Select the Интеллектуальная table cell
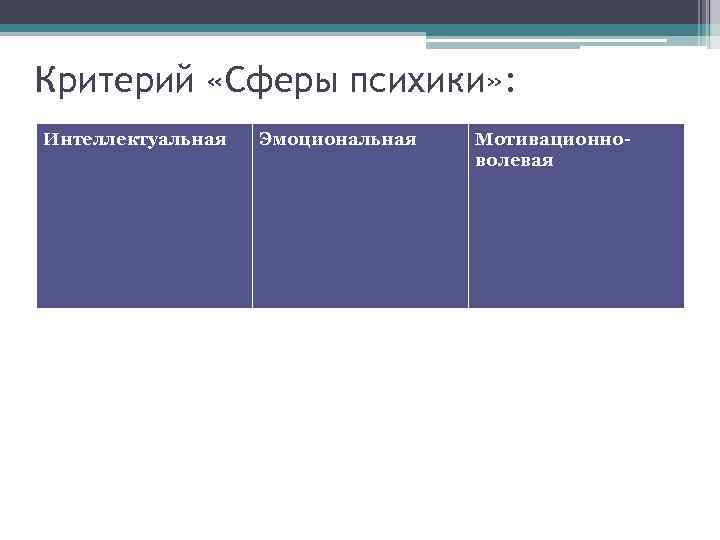This screenshot has height=540, width=720. [x=145, y=216]
